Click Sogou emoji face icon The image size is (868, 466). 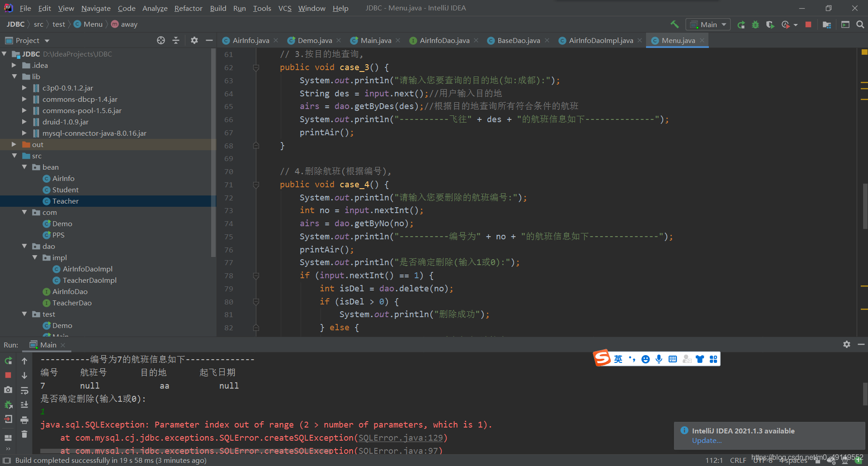click(x=646, y=359)
